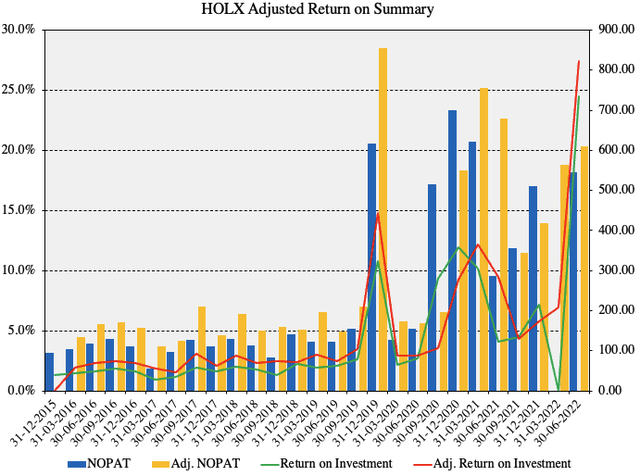Image resolution: width=640 pixels, height=476 pixels.
Task: Click the 300.00 right axis label
Action: [617, 270]
